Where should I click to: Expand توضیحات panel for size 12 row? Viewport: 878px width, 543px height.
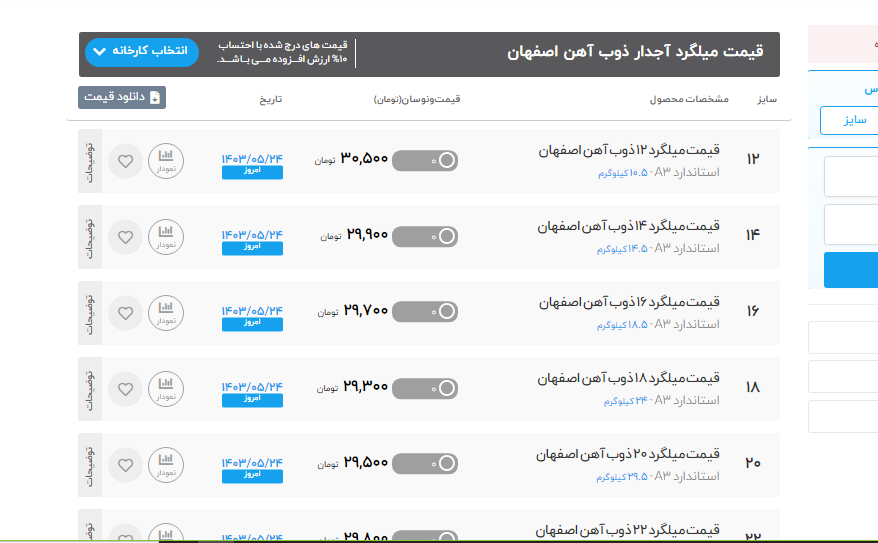point(89,160)
